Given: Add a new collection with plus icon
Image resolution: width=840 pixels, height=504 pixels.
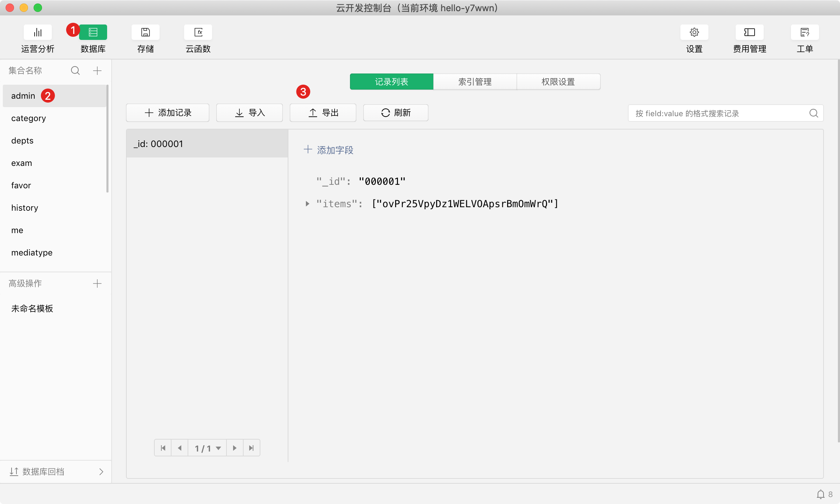Looking at the screenshot, I should [97, 71].
